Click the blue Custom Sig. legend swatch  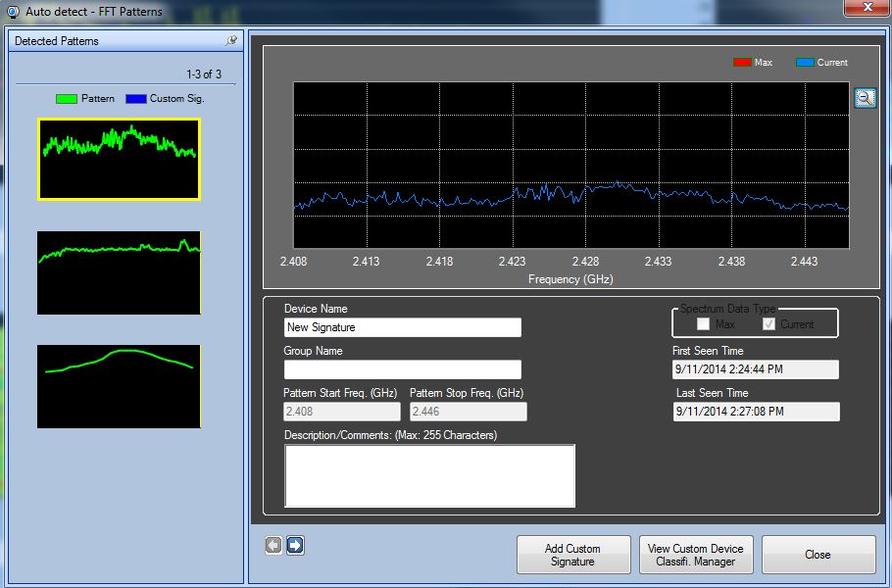tap(135, 99)
